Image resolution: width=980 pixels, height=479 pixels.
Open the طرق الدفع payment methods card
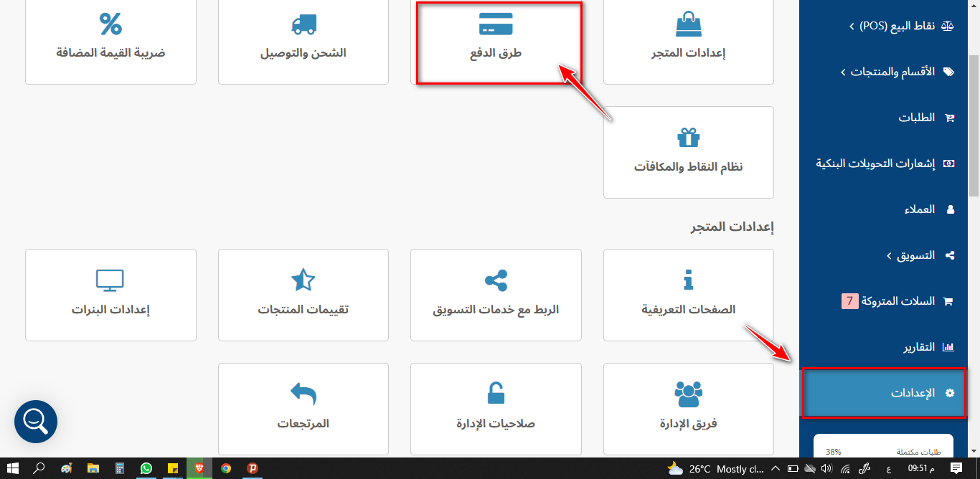point(496,42)
